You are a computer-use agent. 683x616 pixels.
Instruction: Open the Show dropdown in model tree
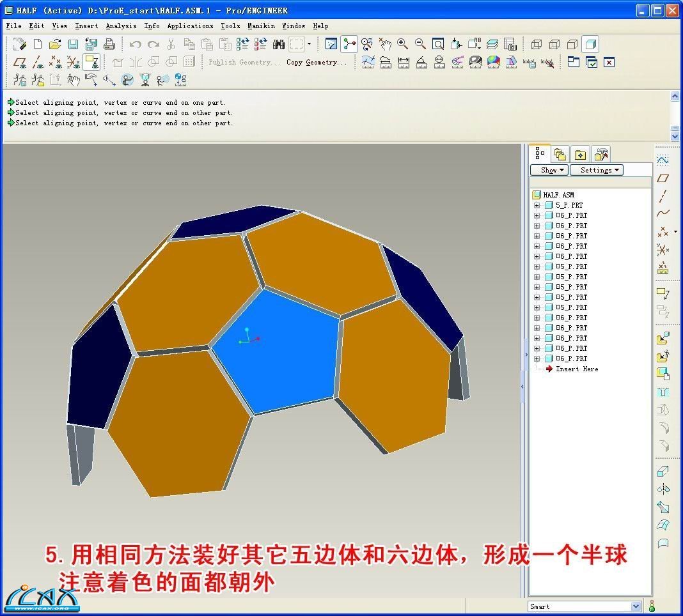549,170
